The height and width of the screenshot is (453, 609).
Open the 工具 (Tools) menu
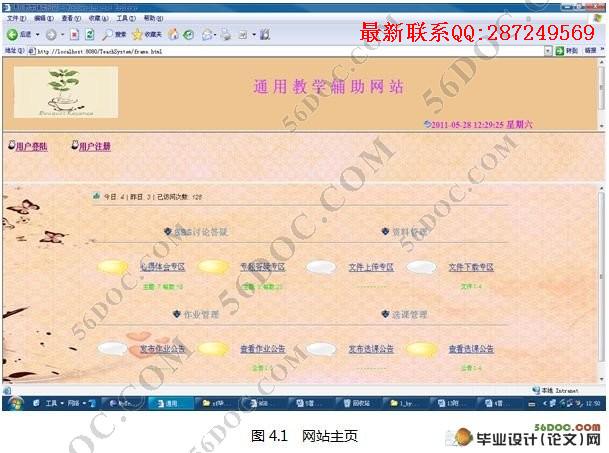[126, 18]
